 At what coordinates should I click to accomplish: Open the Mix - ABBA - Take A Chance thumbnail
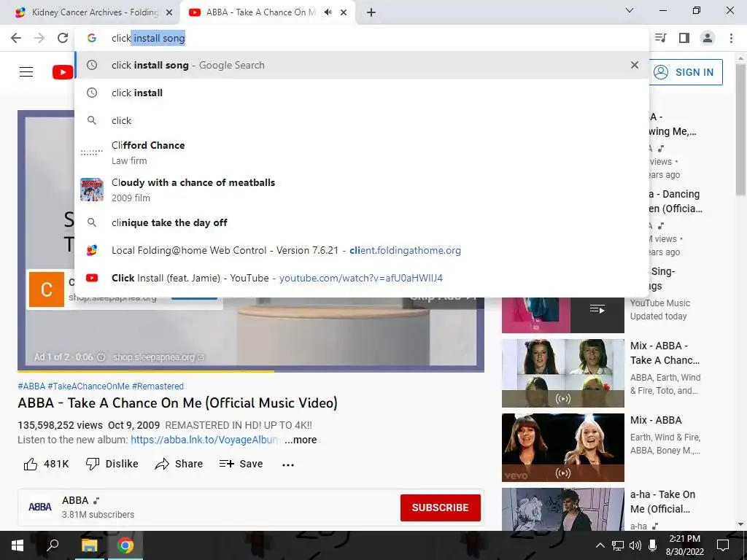[562, 373]
